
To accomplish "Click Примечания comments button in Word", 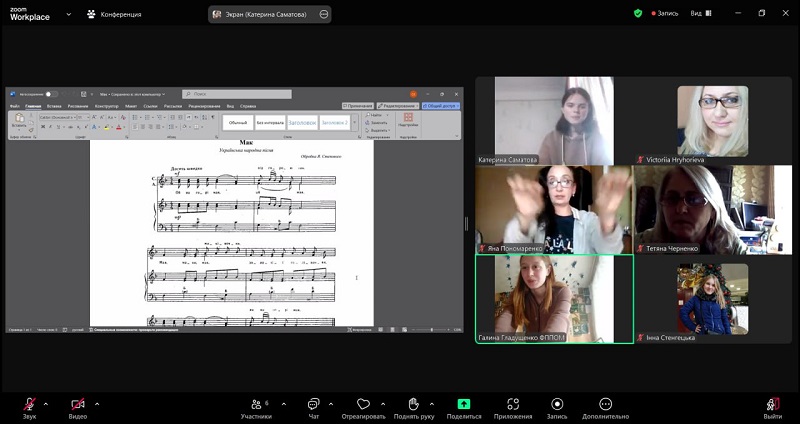I will (x=358, y=106).
